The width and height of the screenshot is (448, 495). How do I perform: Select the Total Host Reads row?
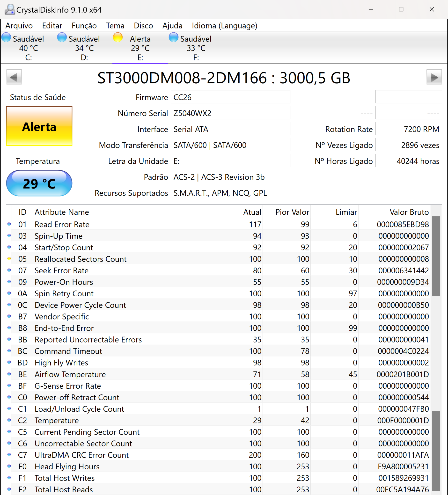[218, 489]
